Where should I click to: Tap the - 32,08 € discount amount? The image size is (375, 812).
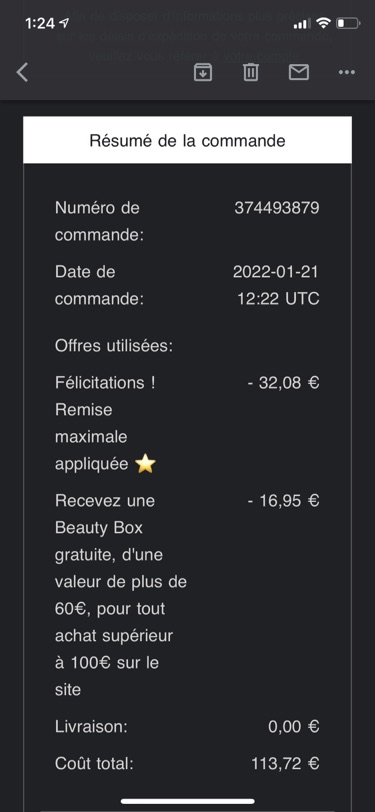[283, 383]
